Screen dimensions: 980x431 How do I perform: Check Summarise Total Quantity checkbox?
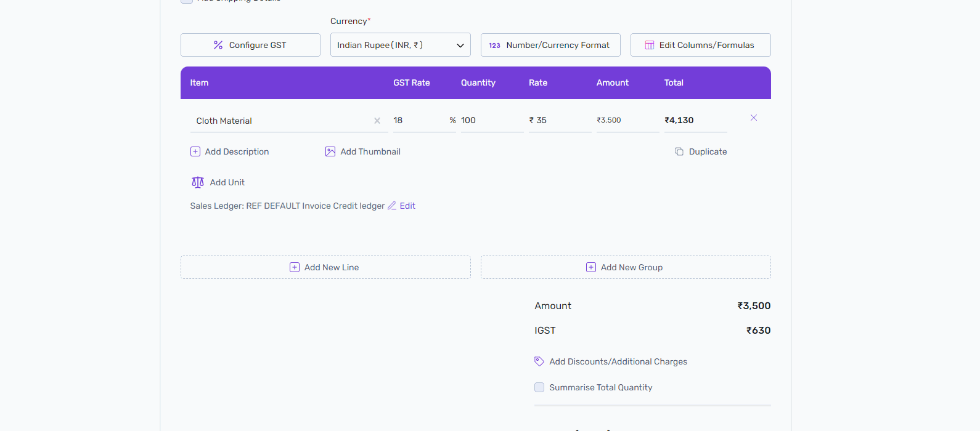tap(539, 387)
